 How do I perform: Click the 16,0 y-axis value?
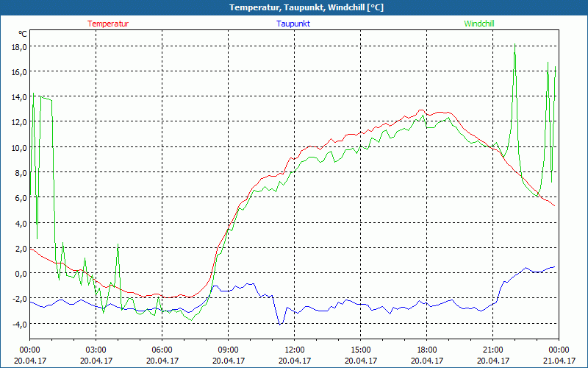coord(19,72)
